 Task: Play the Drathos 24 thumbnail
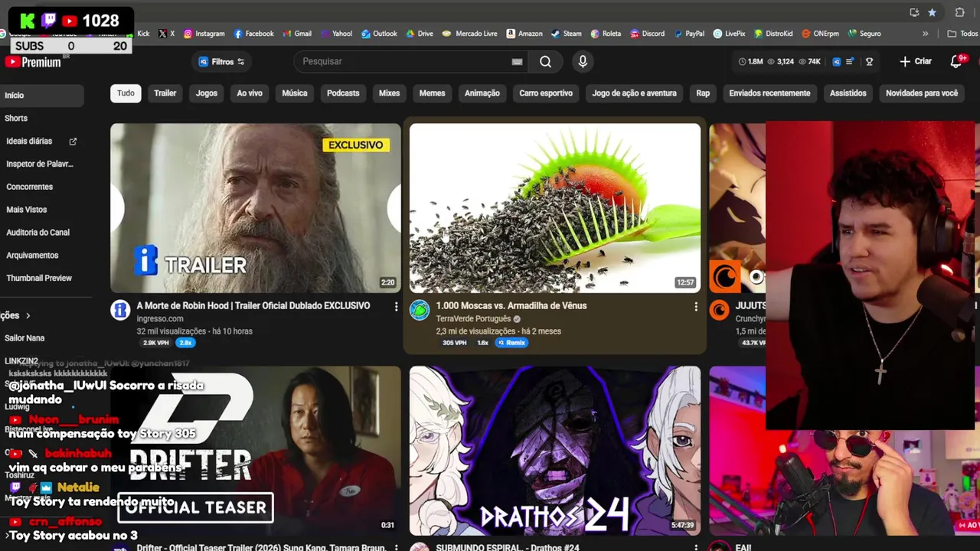click(555, 451)
